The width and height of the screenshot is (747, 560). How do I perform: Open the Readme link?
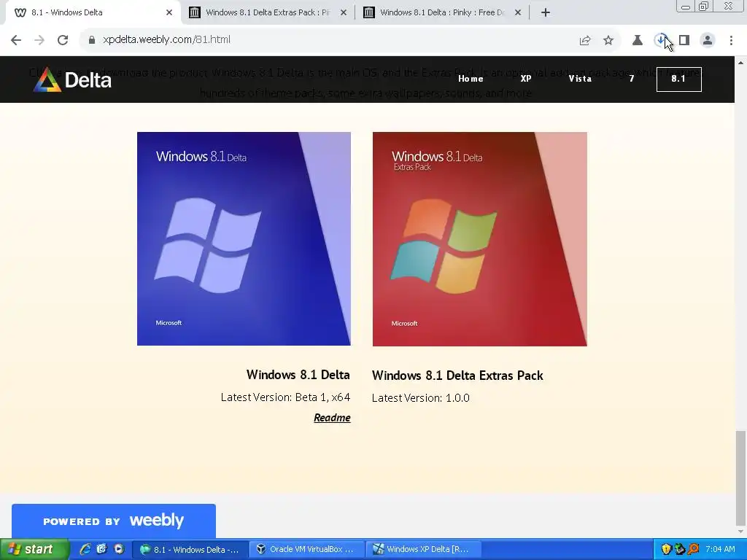(332, 418)
